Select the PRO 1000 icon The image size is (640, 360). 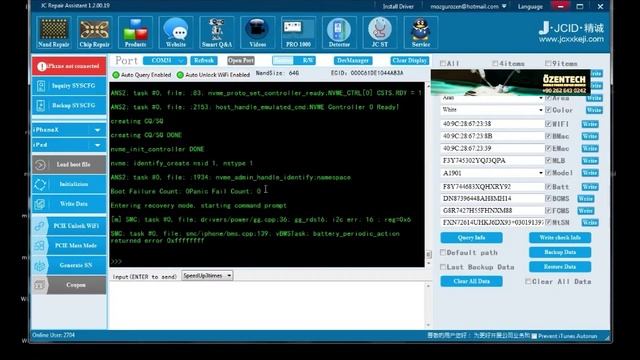(x=298, y=33)
